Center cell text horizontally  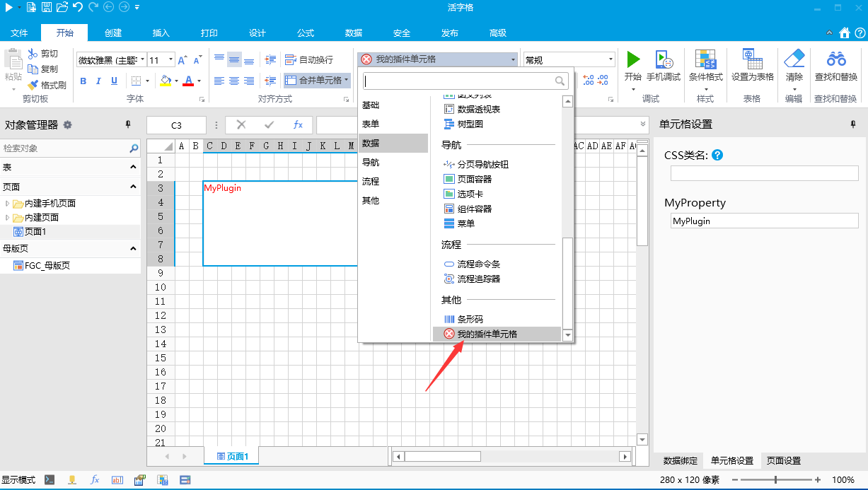[x=234, y=81]
